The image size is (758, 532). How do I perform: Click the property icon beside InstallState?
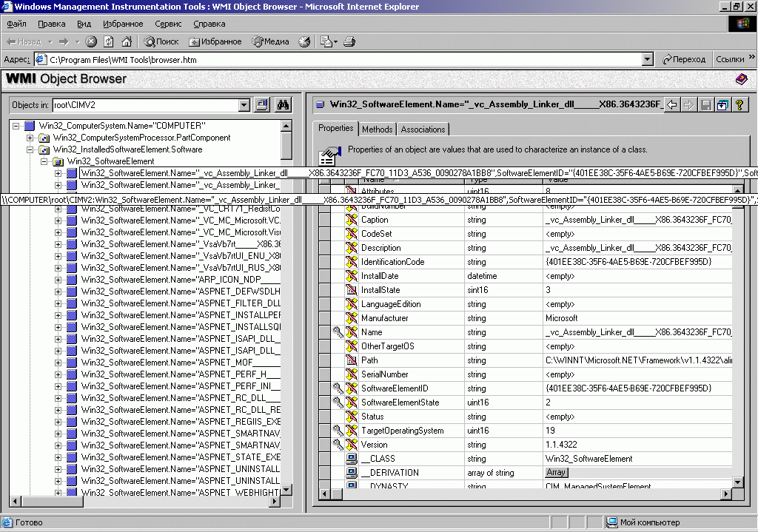click(x=352, y=290)
